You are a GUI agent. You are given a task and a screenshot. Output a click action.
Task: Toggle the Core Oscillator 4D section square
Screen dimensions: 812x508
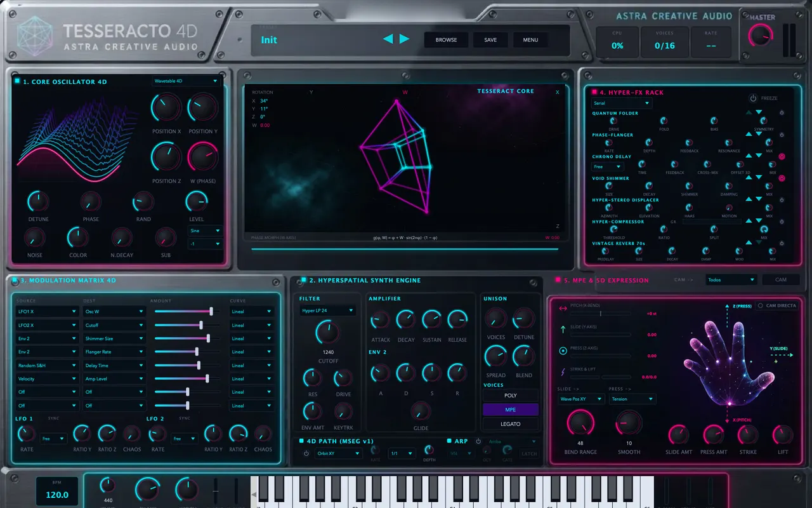click(17, 81)
